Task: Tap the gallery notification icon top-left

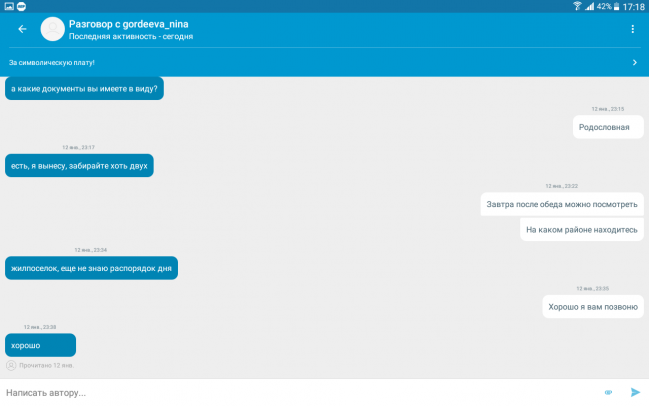Action: (7, 6)
